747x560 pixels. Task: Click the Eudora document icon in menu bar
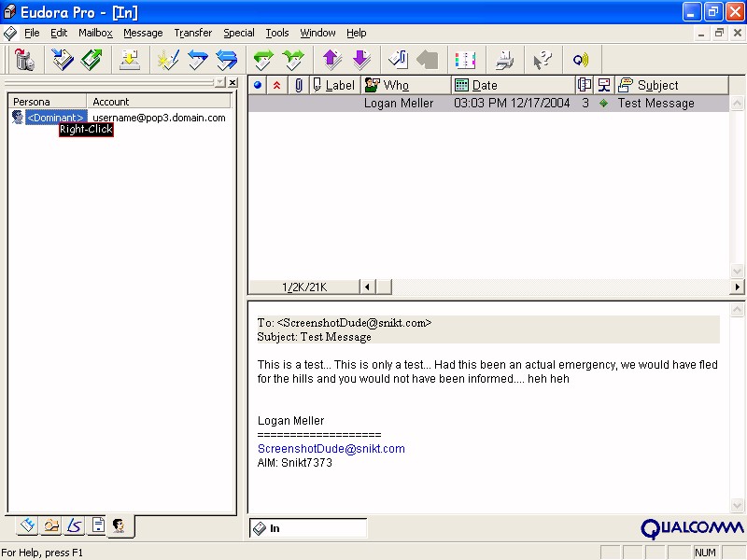(10, 33)
